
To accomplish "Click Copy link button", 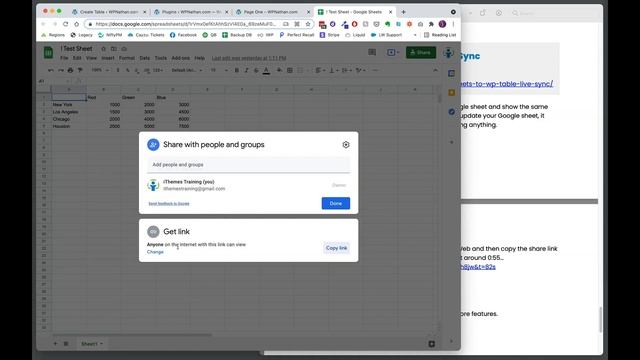I will (336, 248).
